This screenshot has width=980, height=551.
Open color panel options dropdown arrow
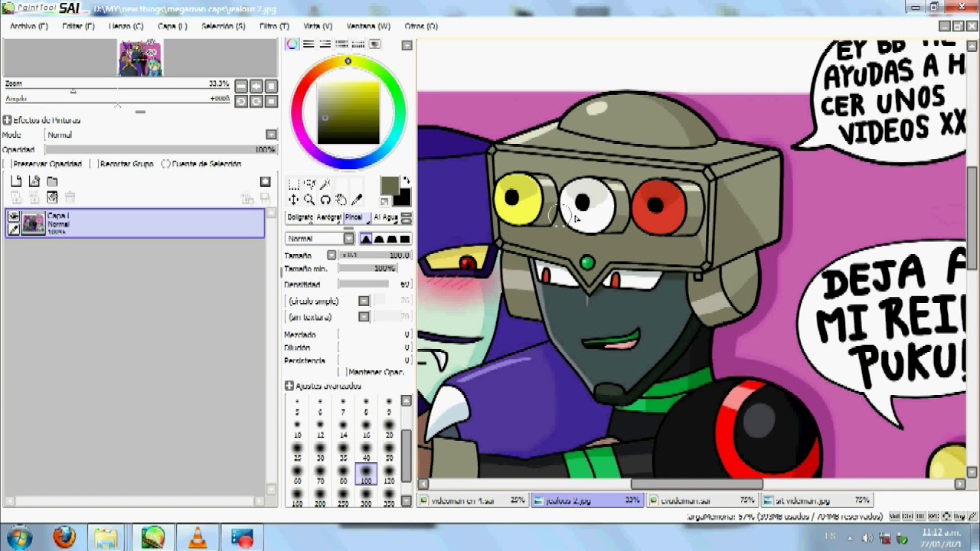pyautogui.click(x=407, y=45)
